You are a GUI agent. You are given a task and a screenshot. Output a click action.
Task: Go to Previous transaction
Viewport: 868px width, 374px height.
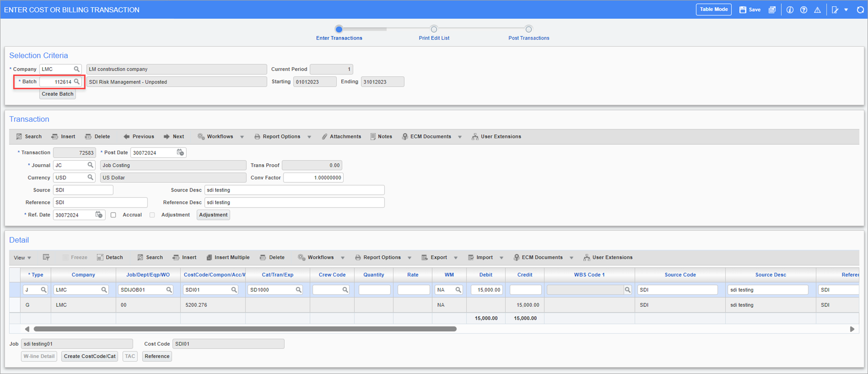pyautogui.click(x=138, y=137)
